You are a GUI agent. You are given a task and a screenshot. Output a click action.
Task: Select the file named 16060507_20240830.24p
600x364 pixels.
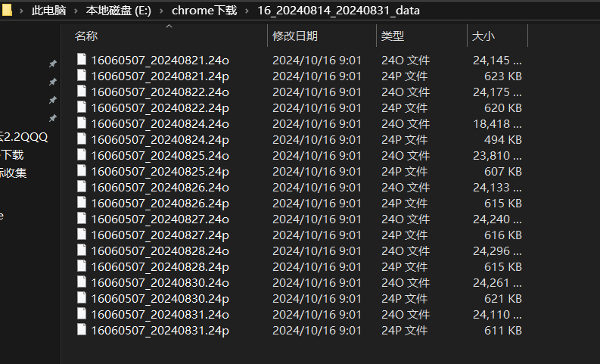coord(160,298)
